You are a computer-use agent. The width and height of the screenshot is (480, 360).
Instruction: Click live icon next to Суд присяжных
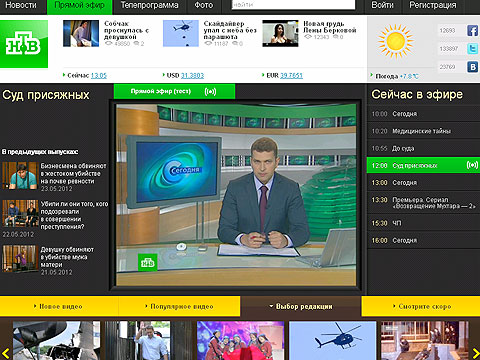pos(472,165)
